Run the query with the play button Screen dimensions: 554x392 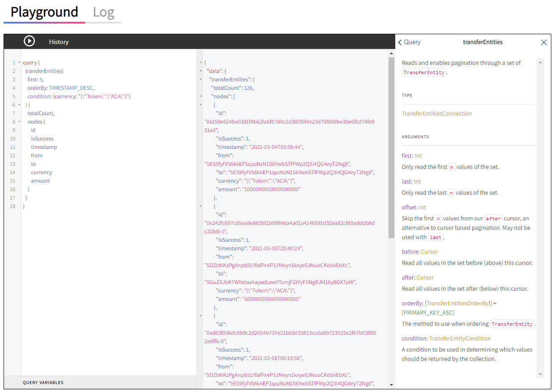coord(29,41)
